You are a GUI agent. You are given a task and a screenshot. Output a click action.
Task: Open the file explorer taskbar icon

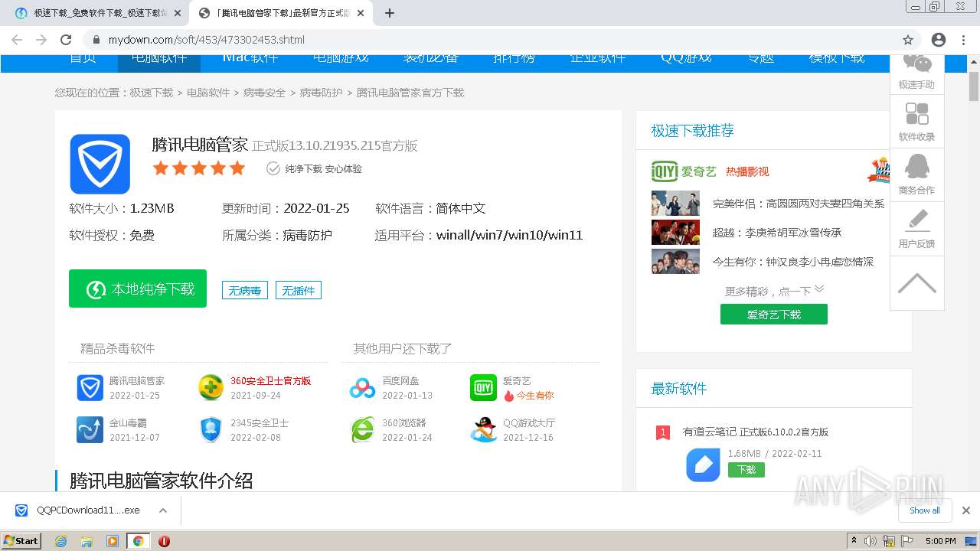(x=87, y=541)
